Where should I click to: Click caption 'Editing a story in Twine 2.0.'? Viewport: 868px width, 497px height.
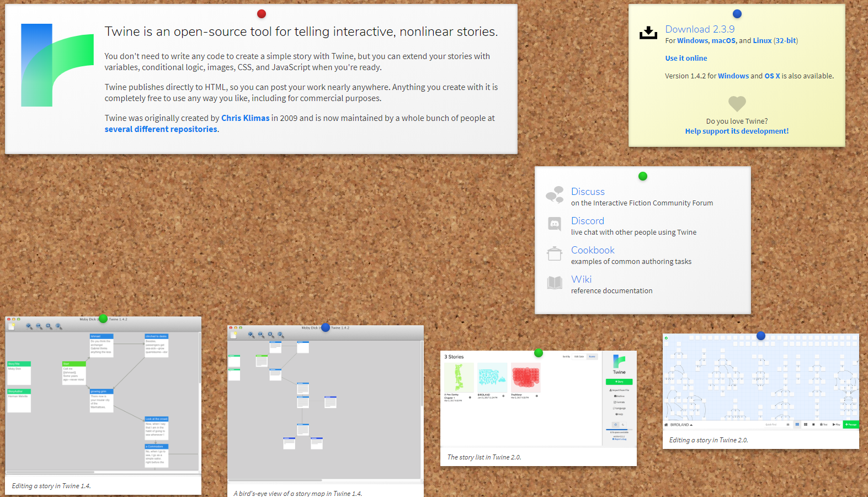709,440
